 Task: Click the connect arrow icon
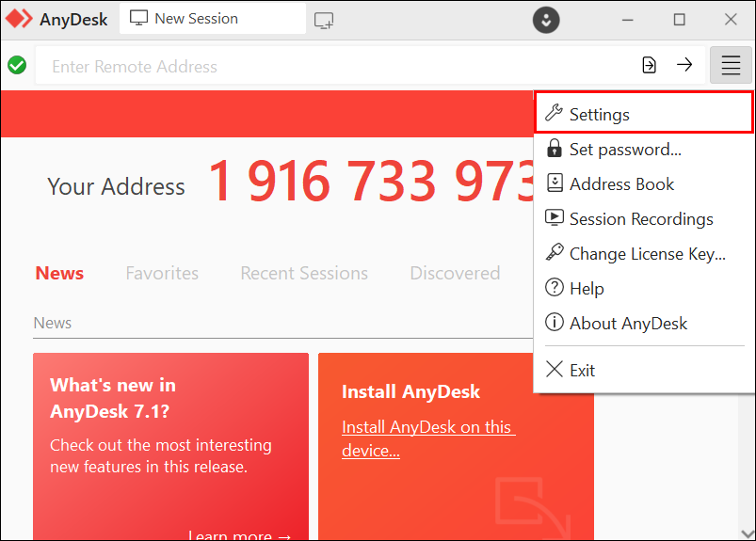[x=684, y=65]
